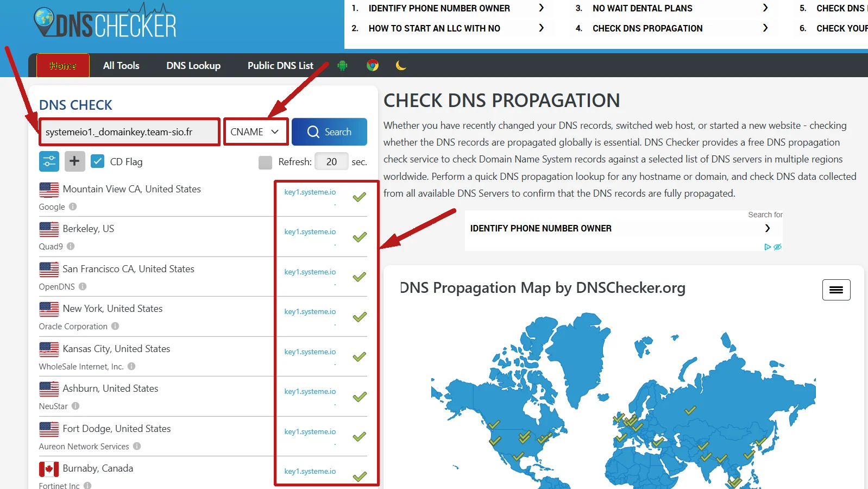Expand chevron beside top Identify Phone Number Owner
This screenshot has width=868, height=489.
click(x=541, y=8)
